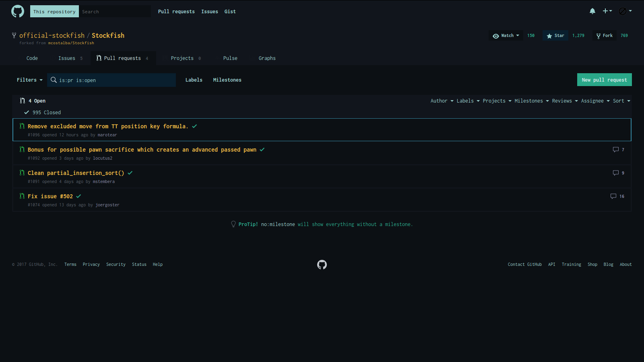Open author joergoster's link
This screenshot has width=644, height=362.
point(107,205)
